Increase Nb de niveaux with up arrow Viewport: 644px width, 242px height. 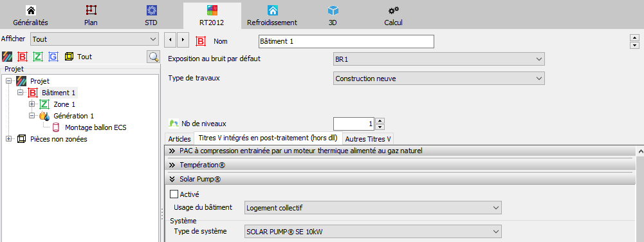point(380,120)
